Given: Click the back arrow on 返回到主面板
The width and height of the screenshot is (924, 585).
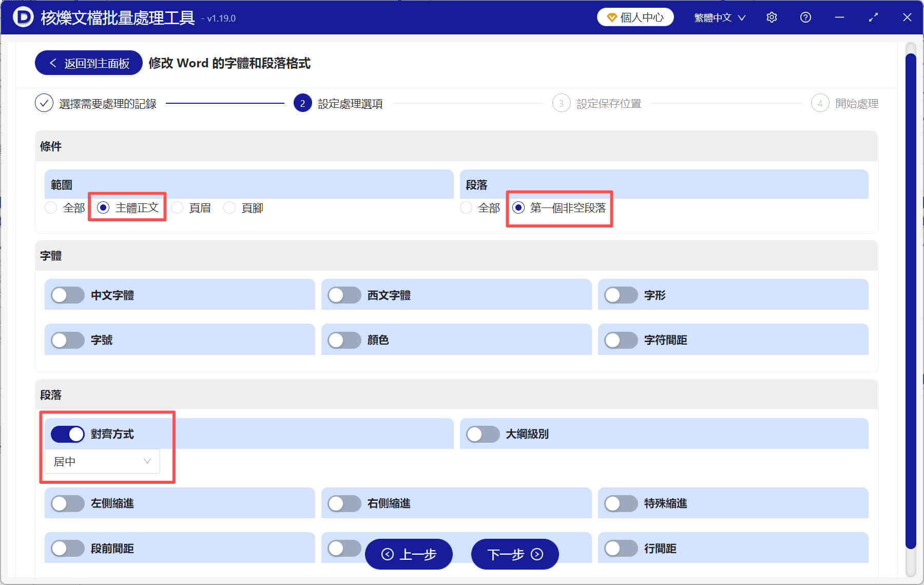Looking at the screenshot, I should tap(53, 63).
